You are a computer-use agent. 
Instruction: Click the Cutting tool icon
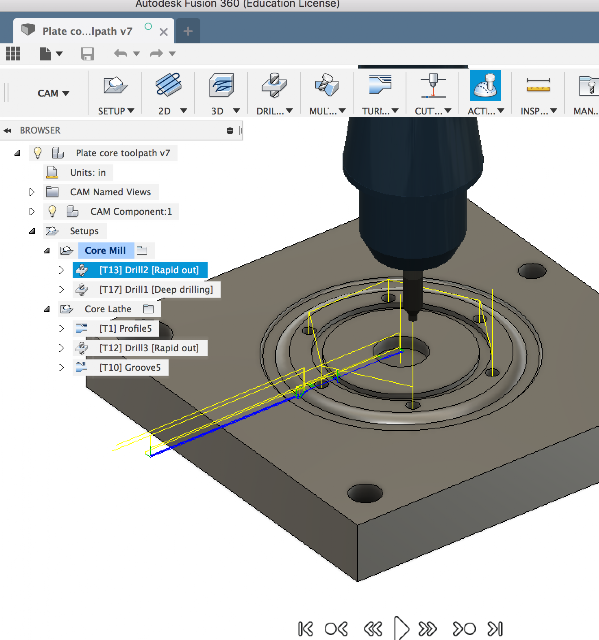[433, 85]
